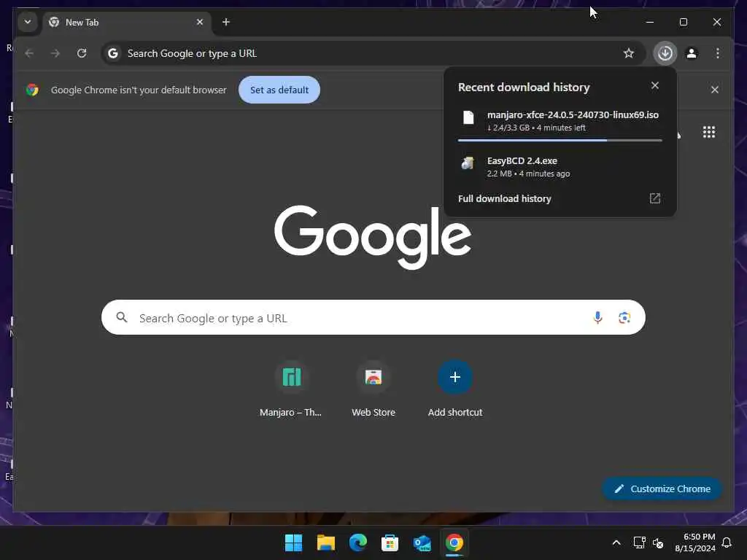Click the manjaro iso file icon
This screenshot has height=560, width=747.
click(x=468, y=117)
